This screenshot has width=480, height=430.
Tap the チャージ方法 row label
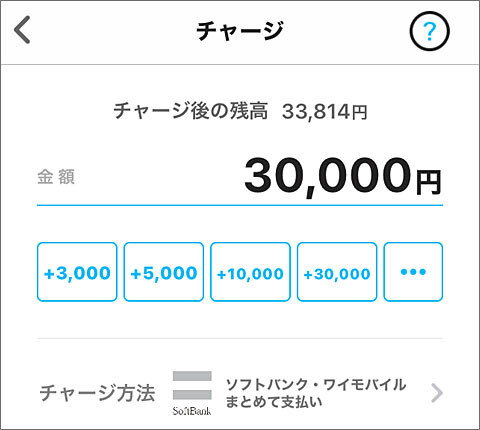[97, 393]
